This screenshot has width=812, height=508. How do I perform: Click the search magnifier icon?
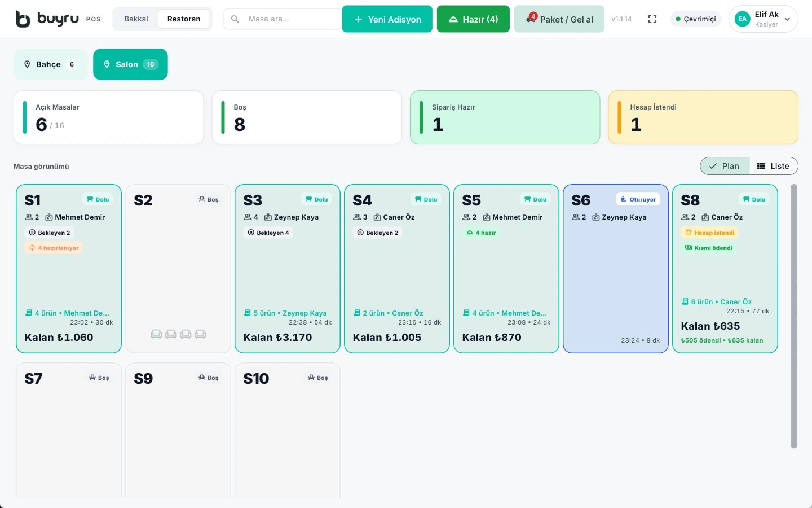point(235,19)
